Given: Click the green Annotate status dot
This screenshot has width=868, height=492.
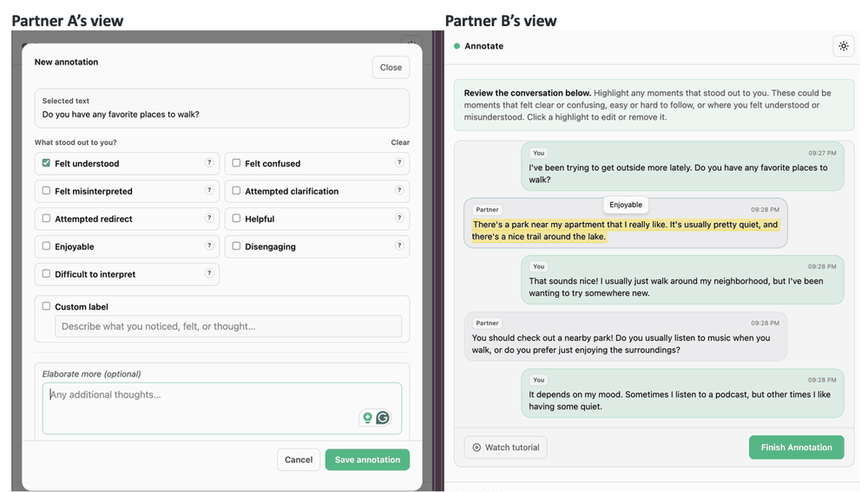Looking at the screenshot, I should click(457, 46).
